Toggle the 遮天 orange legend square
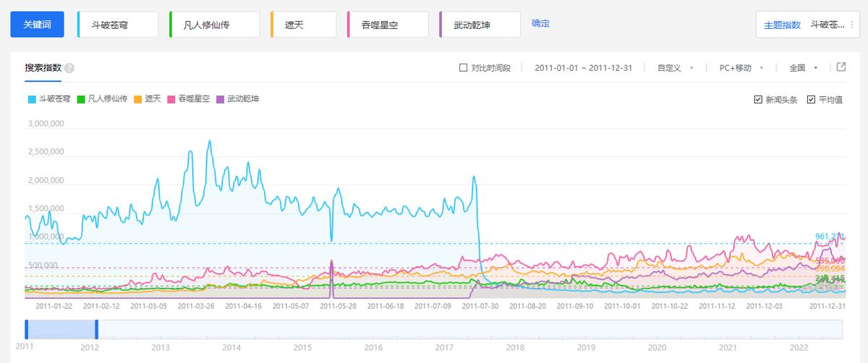The height and width of the screenshot is (363, 868). 138,99
